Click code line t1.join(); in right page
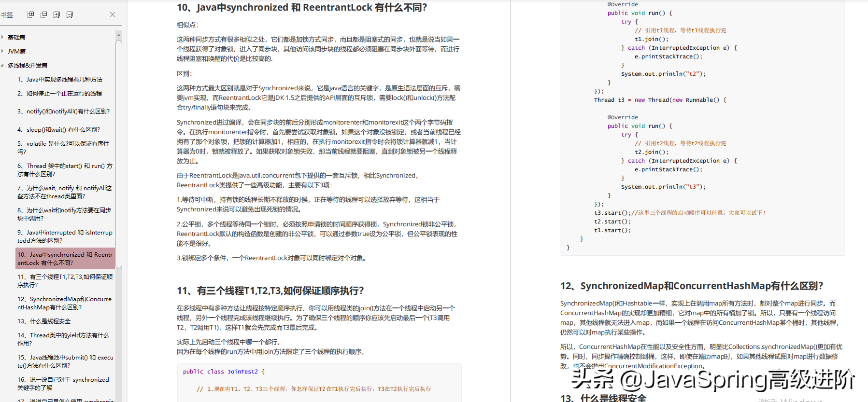This screenshot has width=868, height=402. pyautogui.click(x=652, y=39)
